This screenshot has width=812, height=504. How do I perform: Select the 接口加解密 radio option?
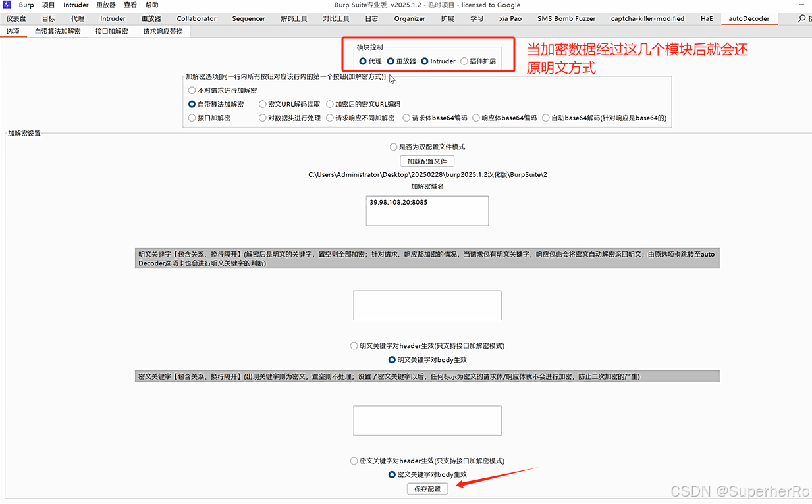[x=209, y=118]
